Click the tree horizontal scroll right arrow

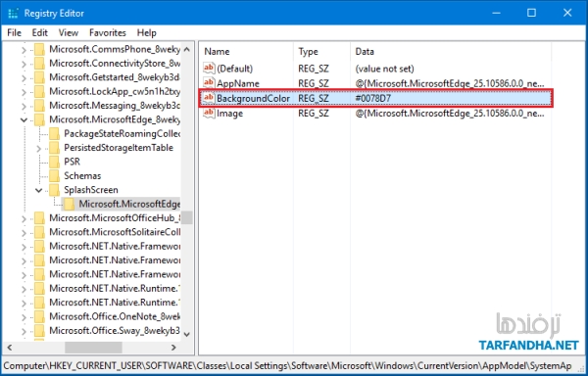174,348
